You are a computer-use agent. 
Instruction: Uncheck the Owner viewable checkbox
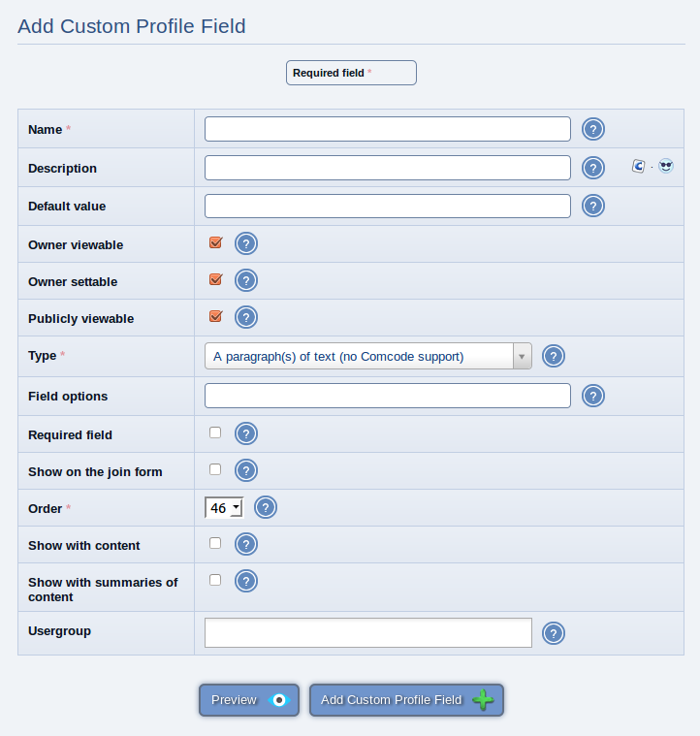(216, 242)
